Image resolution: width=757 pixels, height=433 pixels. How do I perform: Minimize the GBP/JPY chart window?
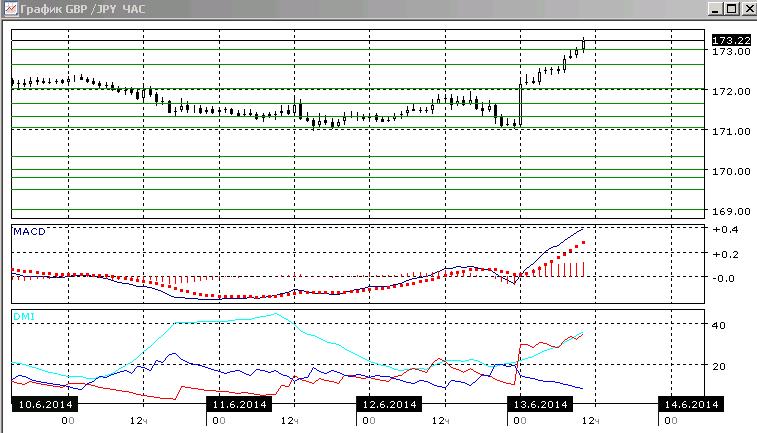(716, 9)
